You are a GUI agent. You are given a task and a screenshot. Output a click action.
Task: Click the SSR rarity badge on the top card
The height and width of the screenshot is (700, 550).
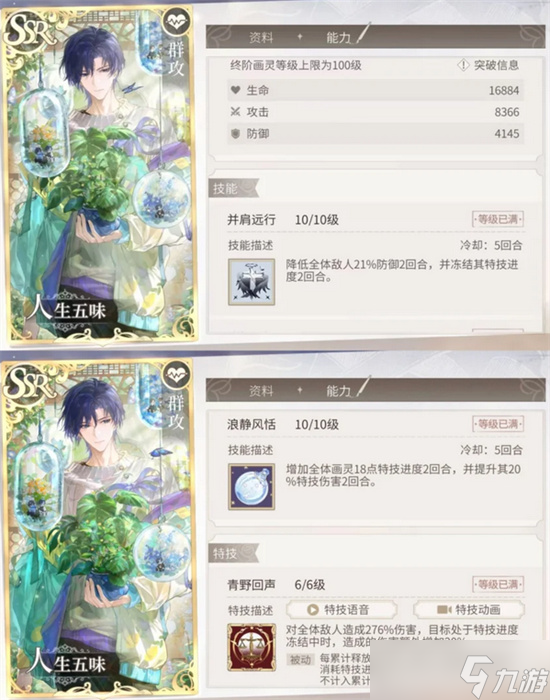coord(29,30)
